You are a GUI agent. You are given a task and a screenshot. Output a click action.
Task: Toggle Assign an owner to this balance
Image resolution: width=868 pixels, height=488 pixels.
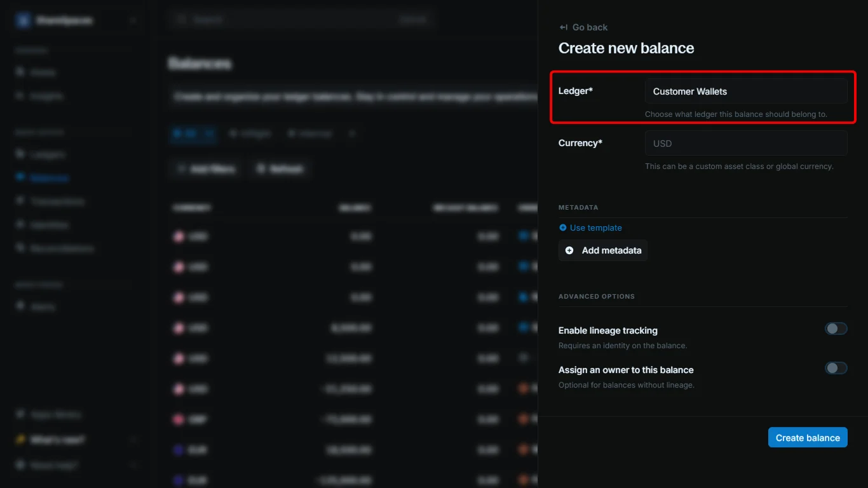(x=836, y=368)
